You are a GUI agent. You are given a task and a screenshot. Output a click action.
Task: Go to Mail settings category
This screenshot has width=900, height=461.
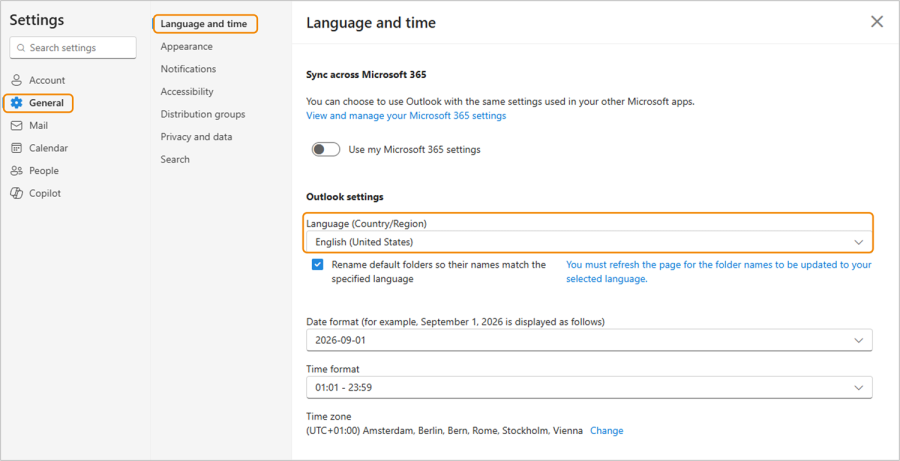point(38,125)
